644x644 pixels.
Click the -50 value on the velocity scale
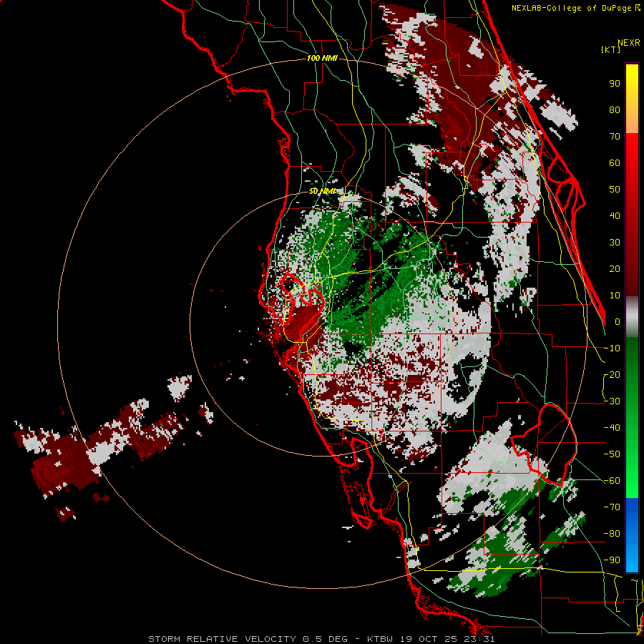tap(612, 454)
